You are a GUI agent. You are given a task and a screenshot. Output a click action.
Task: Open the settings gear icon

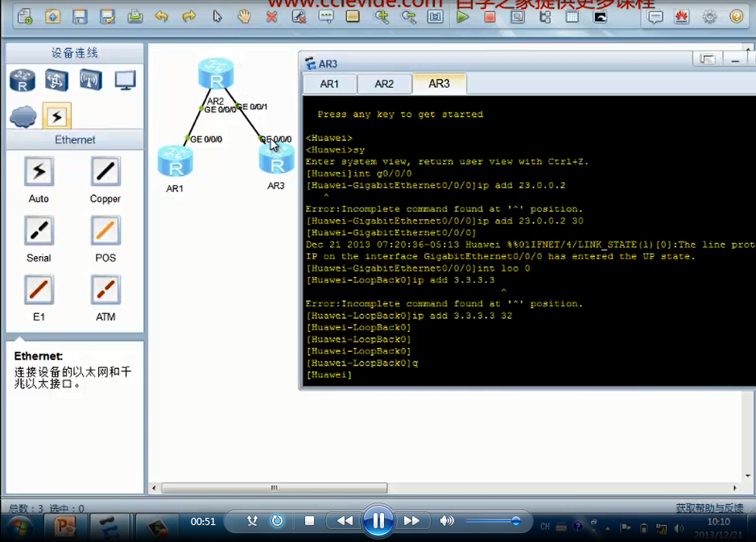pyautogui.click(x=709, y=16)
